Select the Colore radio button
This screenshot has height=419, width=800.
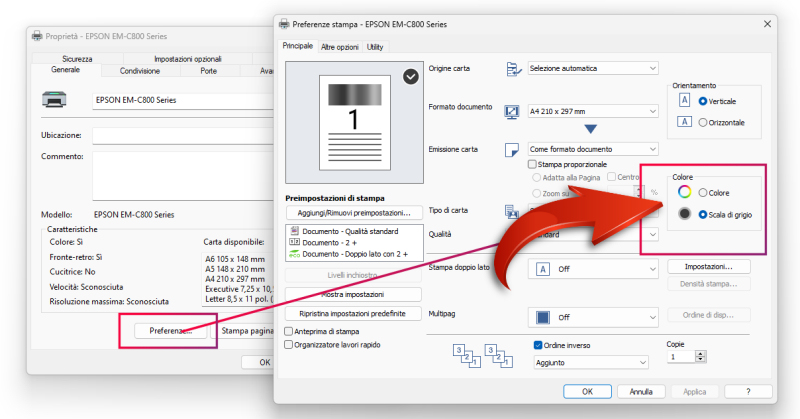[703, 193]
